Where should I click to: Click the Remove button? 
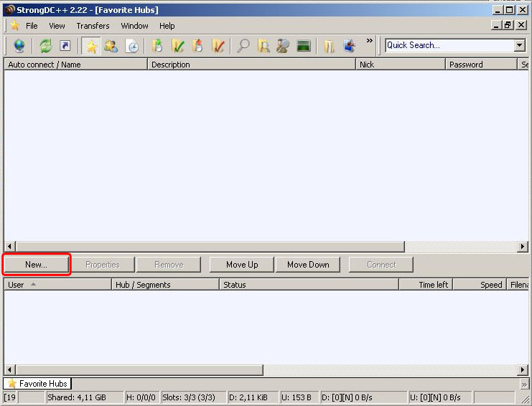pyautogui.click(x=169, y=265)
